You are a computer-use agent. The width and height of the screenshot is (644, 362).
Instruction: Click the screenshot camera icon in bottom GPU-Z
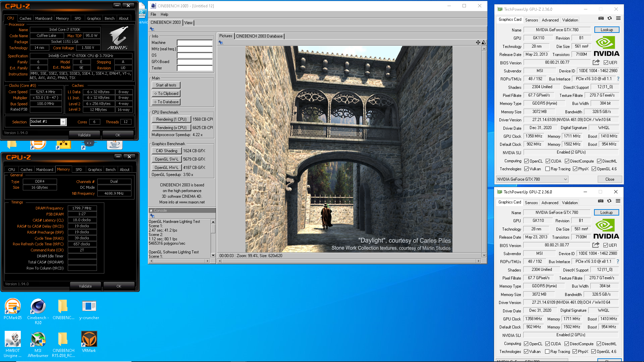601,201
